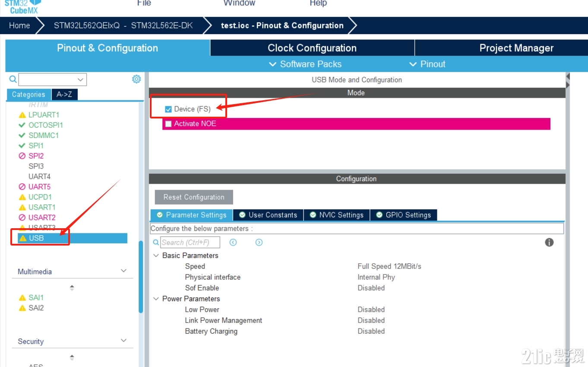Click the warning icon beside LPUART1

click(22, 115)
